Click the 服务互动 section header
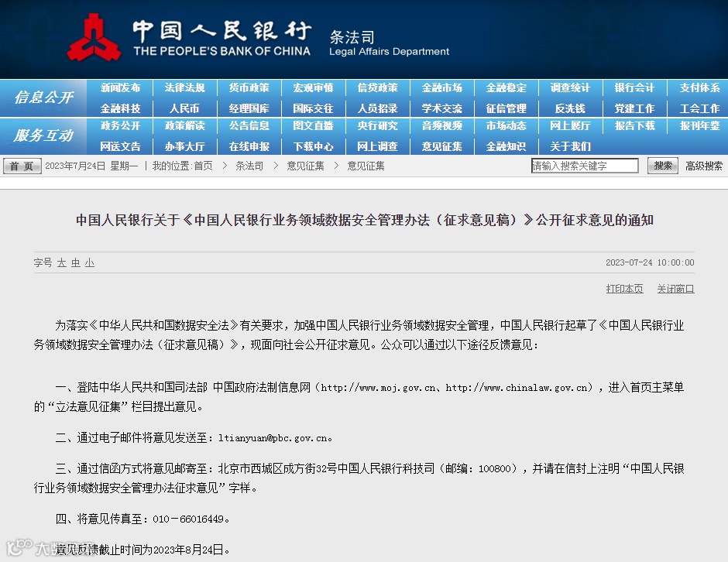The image size is (728, 562). coord(43,135)
